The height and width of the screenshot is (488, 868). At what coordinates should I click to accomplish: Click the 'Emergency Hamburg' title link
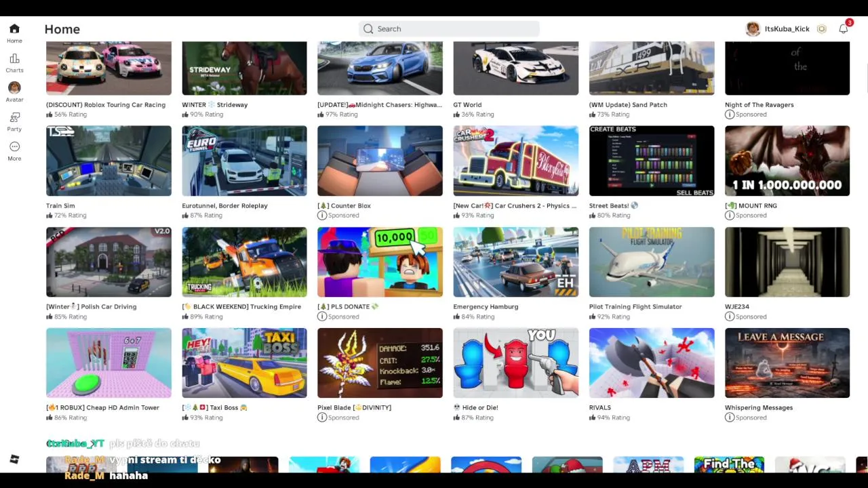point(486,306)
